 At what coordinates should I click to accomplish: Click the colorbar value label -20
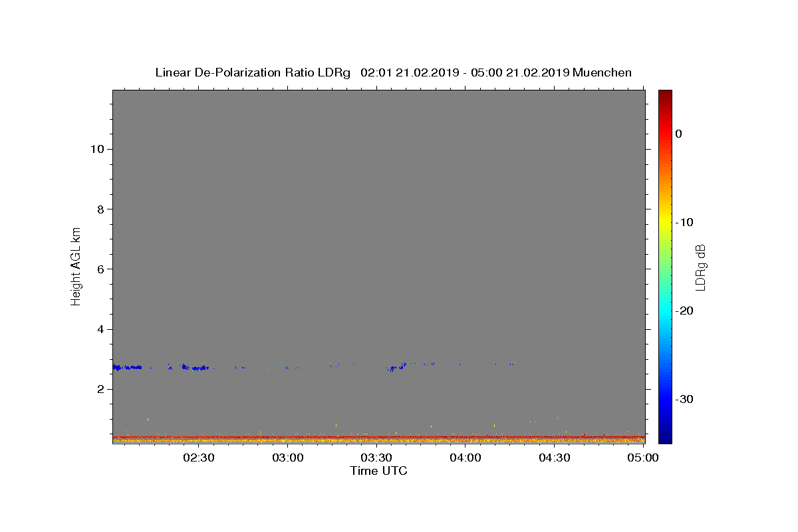(685, 311)
